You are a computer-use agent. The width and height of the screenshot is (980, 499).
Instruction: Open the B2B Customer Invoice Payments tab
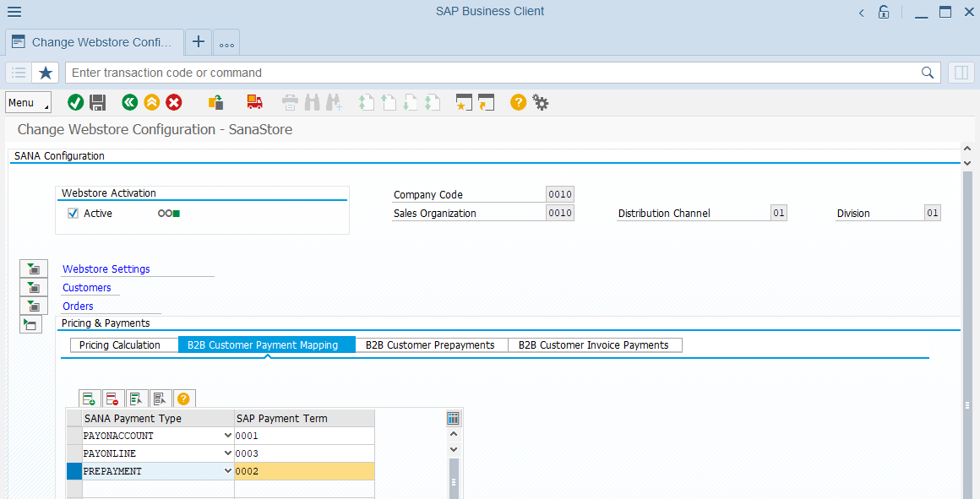pyautogui.click(x=594, y=345)
